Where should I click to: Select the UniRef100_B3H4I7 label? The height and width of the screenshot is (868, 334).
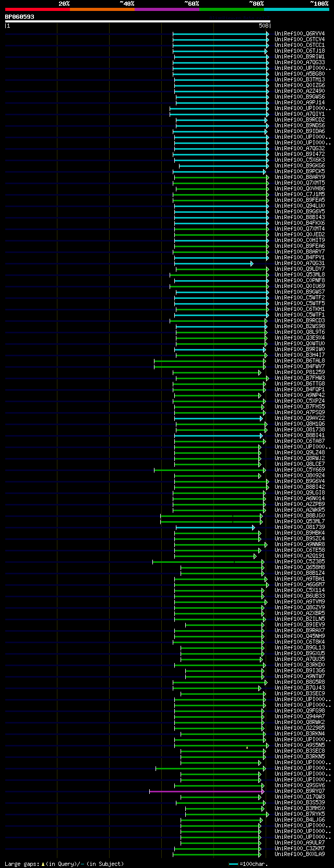(x=300, y=355)
